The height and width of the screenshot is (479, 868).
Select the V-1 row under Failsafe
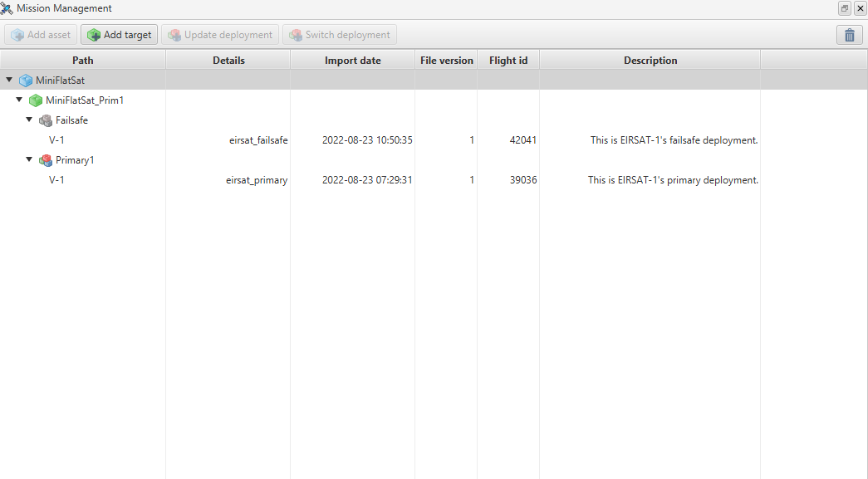[x=56, y=140]
